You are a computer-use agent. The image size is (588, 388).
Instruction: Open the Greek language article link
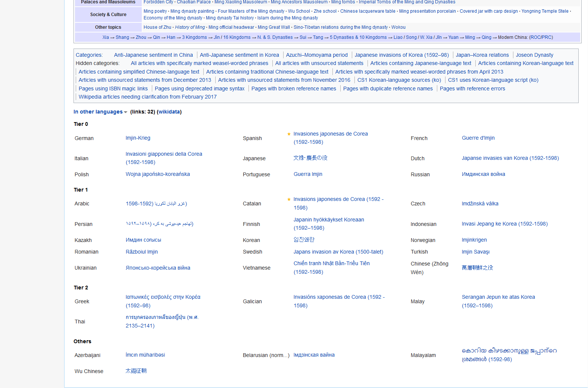(x=163, y=301)
